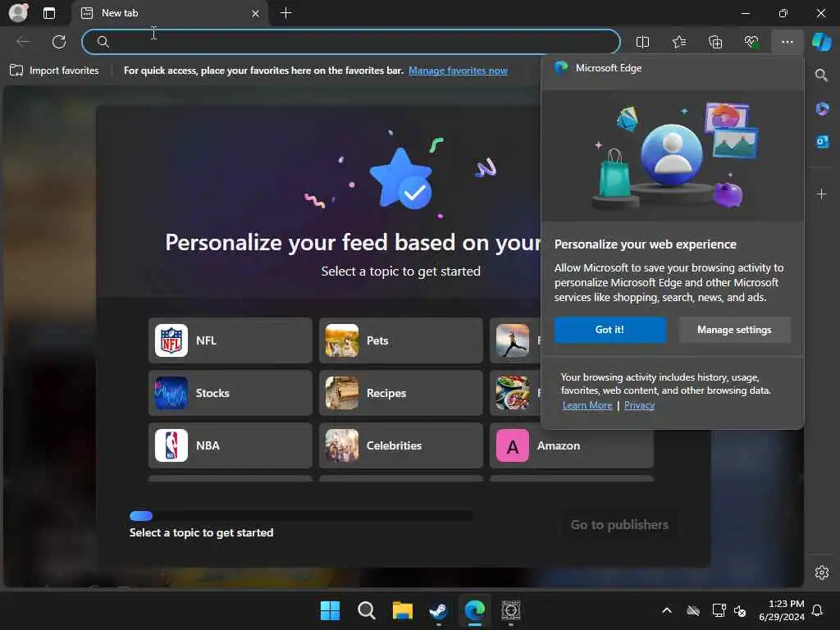Click the Edge taskbar icon
840x630 pixels.
475,610
